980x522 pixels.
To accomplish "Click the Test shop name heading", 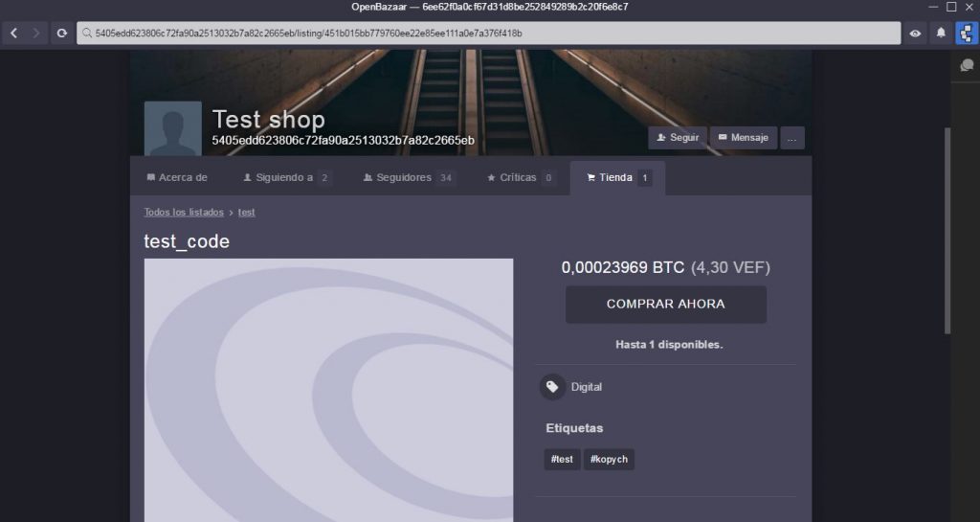I will point(269,119).
